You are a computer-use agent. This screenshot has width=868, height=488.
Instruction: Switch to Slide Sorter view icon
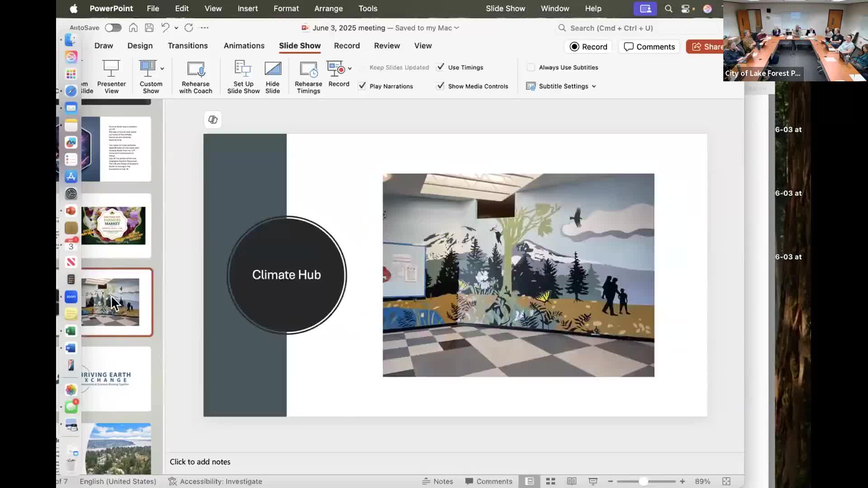550,481
